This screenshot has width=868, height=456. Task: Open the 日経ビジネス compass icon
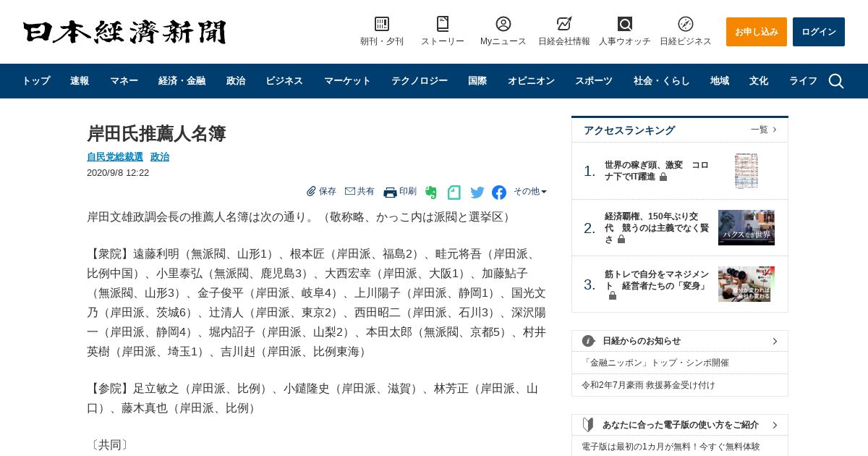coord(686,24)
